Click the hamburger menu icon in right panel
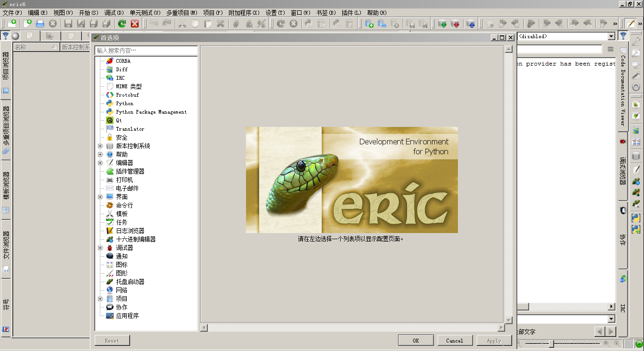The image size is (644, 351). coord(610,49)
